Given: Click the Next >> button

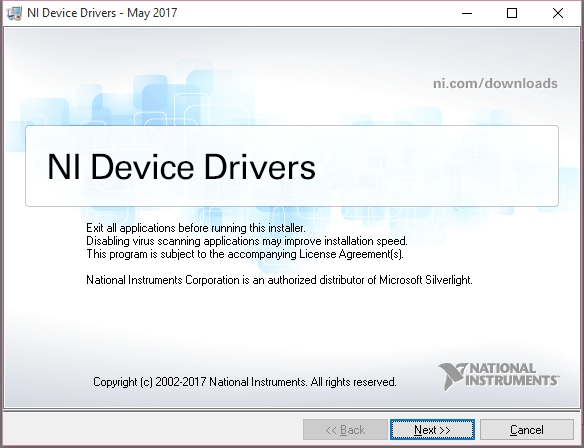Looking at the screenshot, I should pos(432,430).
